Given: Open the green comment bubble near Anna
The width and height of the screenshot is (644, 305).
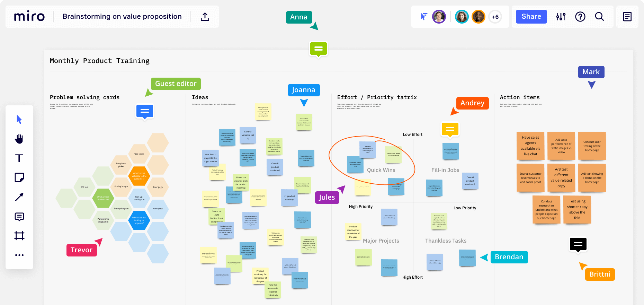Looking at the screenshot, I should tap(319, 49).
